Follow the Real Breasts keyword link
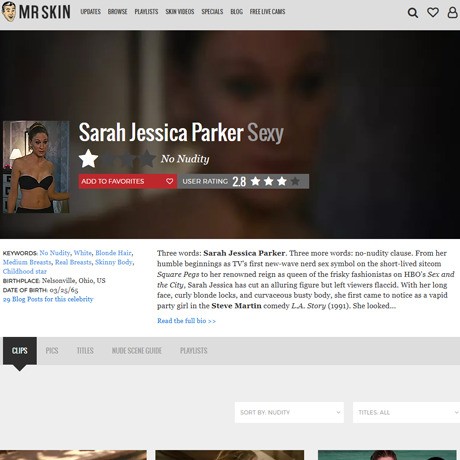This screenshot has height=460, width=460. coord(73,262)
